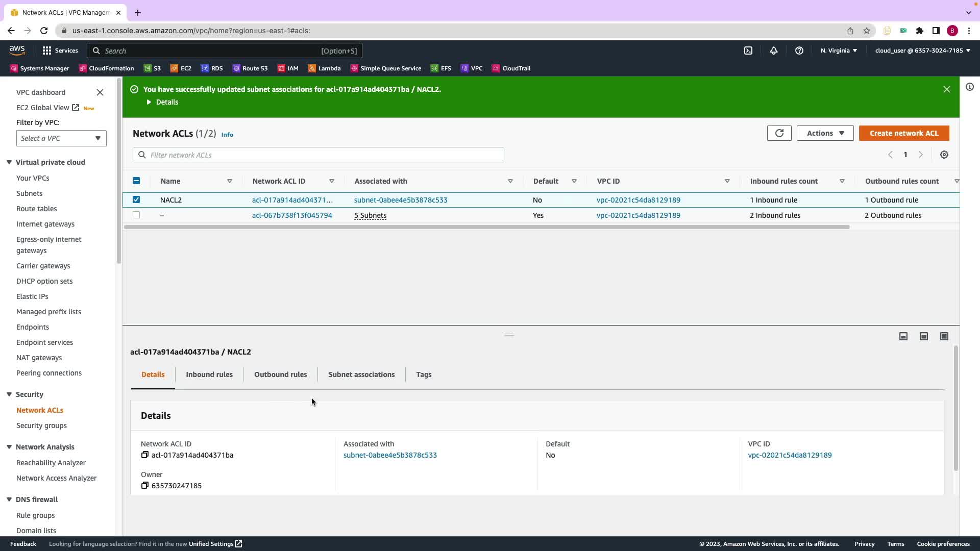This screenshot has width=980, height=551.
Task: Maximize the details split panel
Action: [x=944, y=336]
